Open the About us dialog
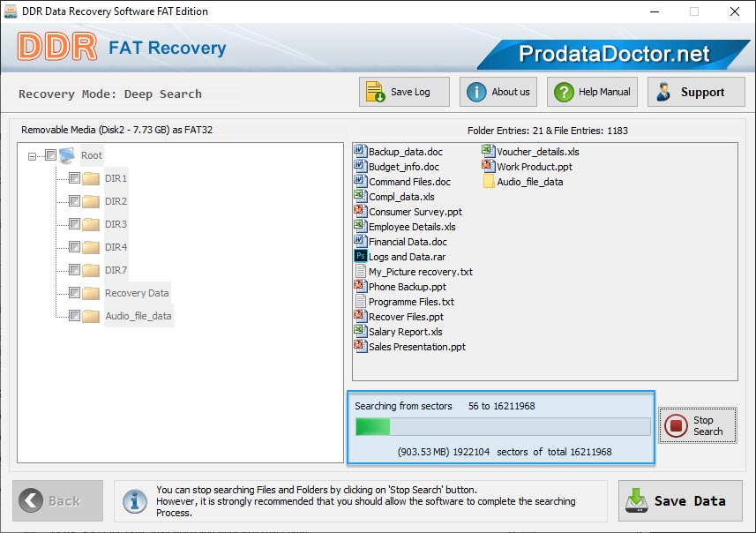 tap(498, 92)
